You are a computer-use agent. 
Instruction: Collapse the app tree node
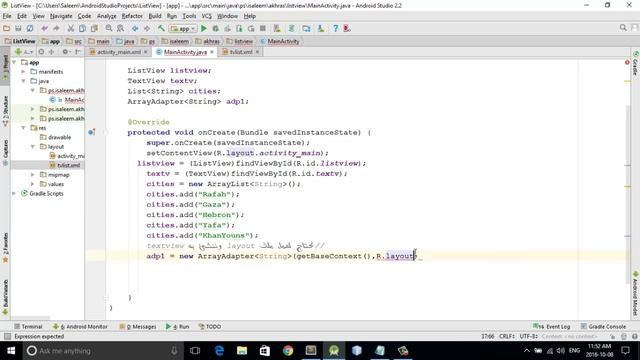pos(14,62)
